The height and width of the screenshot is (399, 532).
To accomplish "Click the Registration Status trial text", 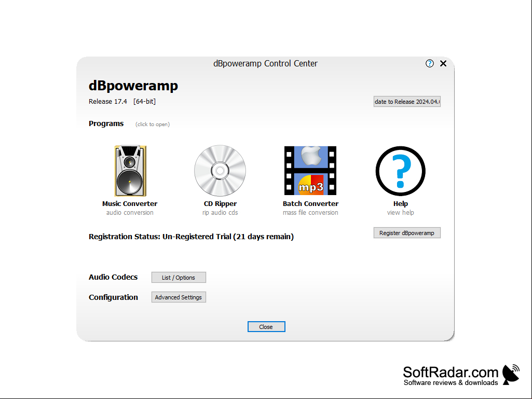I will click(x=191, y=237).
